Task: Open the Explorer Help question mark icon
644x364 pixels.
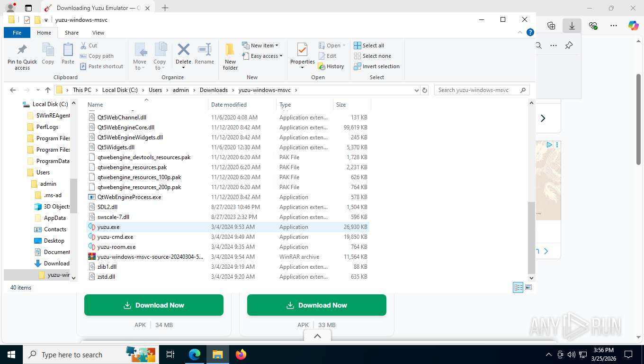Action: (530, 33)
